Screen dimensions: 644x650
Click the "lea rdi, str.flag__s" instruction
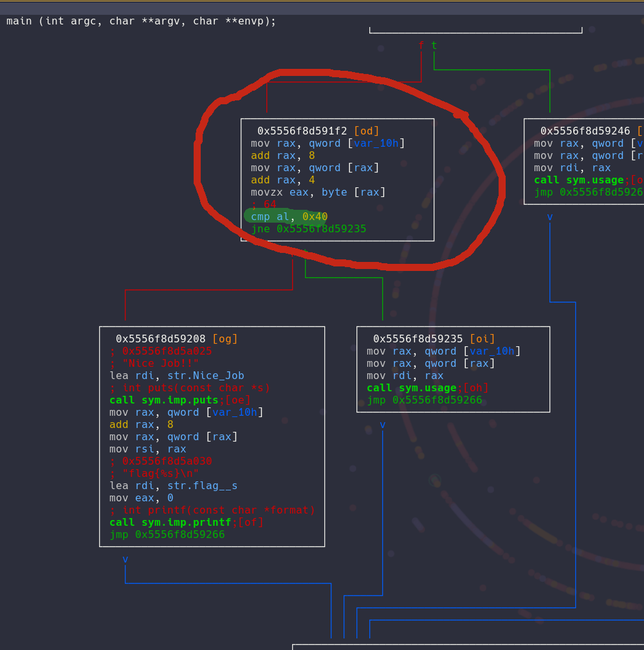(x=173, y=486)
